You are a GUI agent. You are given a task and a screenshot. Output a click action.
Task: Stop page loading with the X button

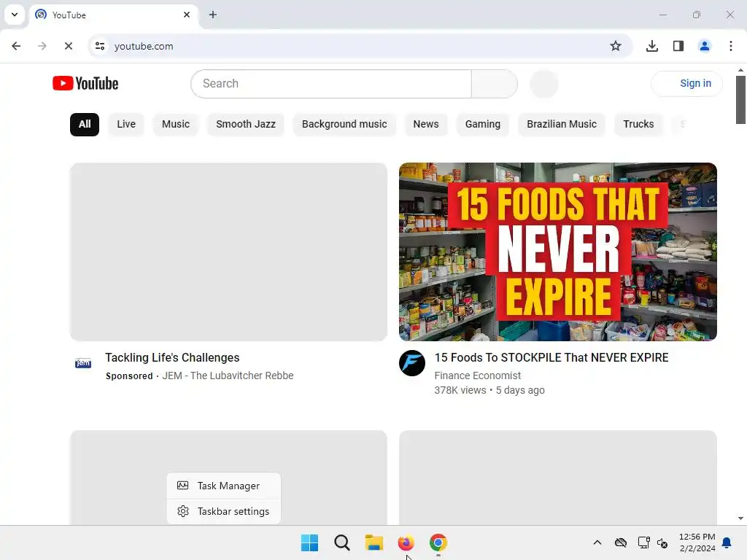click(69, 46)
